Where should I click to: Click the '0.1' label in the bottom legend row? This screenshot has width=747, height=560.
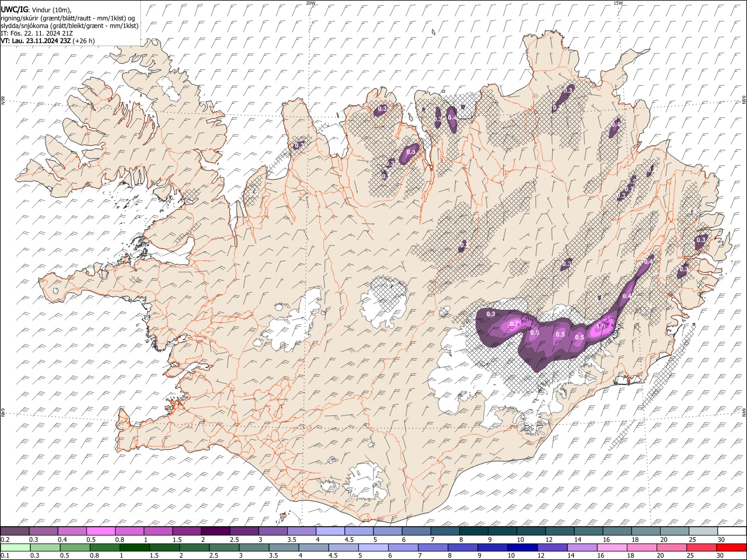5,555
